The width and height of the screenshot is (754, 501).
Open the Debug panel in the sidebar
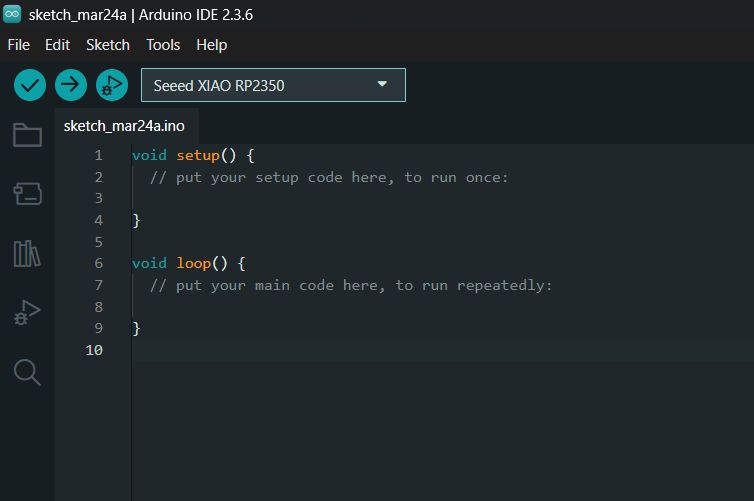(x=27, y=313)
